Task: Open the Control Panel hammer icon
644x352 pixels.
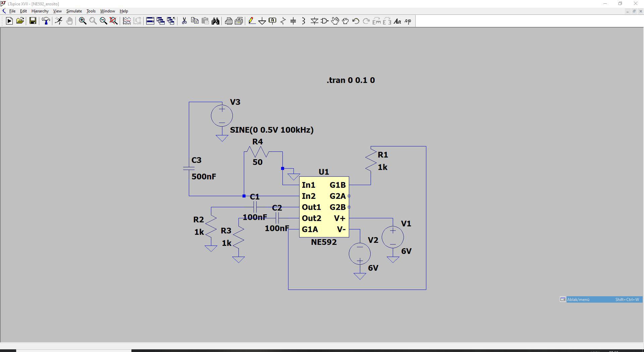Action: (46, 21)
